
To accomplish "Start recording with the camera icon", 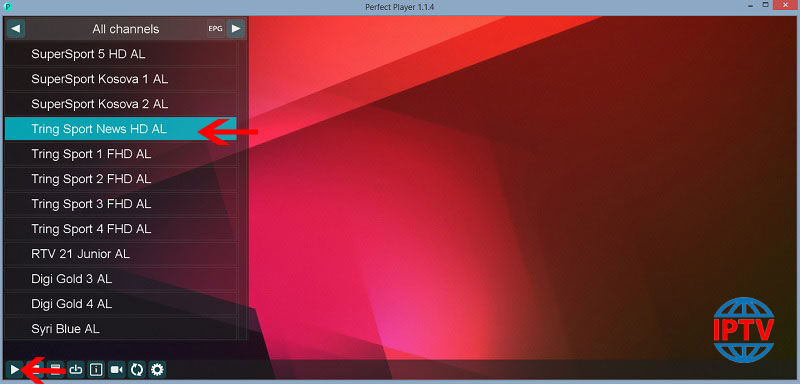I will click(117, 369).
